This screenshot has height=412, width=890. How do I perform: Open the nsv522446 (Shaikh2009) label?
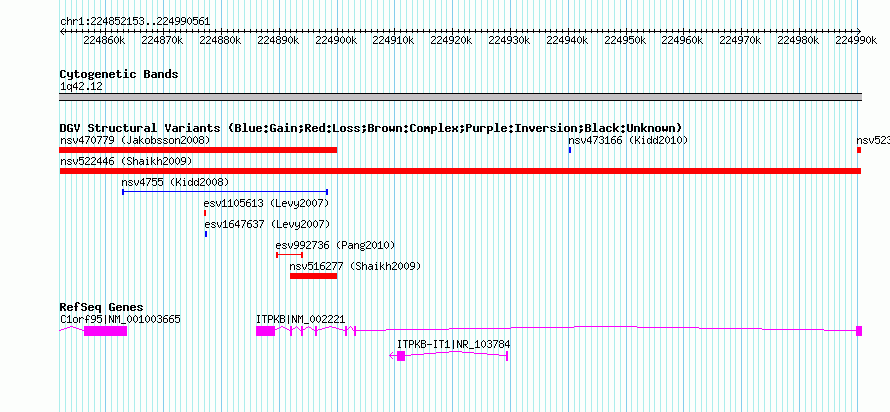[126, 161]
